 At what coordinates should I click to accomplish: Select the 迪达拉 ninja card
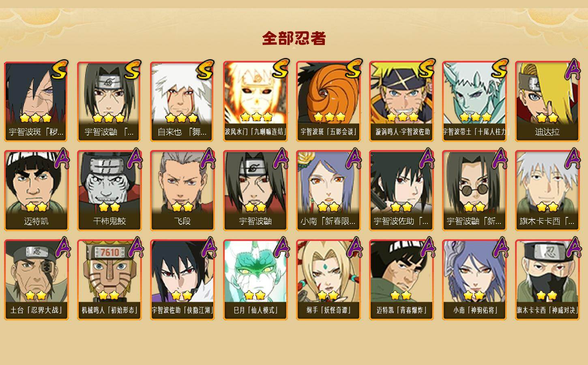pos(547,101)
